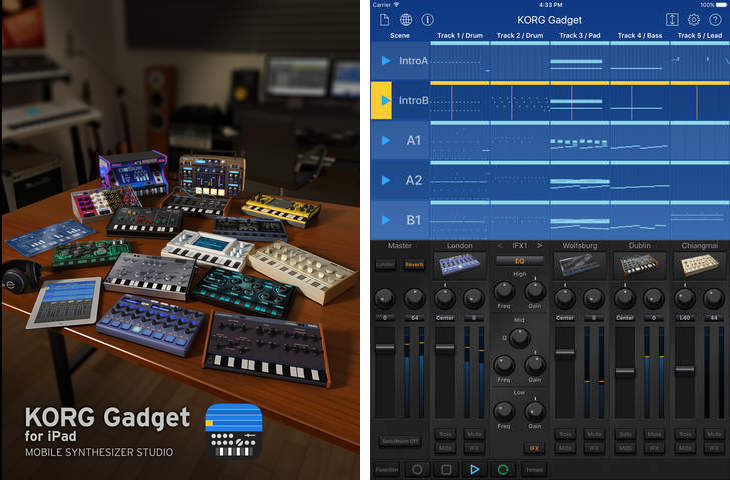Open the Chiangmai gadget thumbnail
This screenshot has width=730, height=480.
699,265
